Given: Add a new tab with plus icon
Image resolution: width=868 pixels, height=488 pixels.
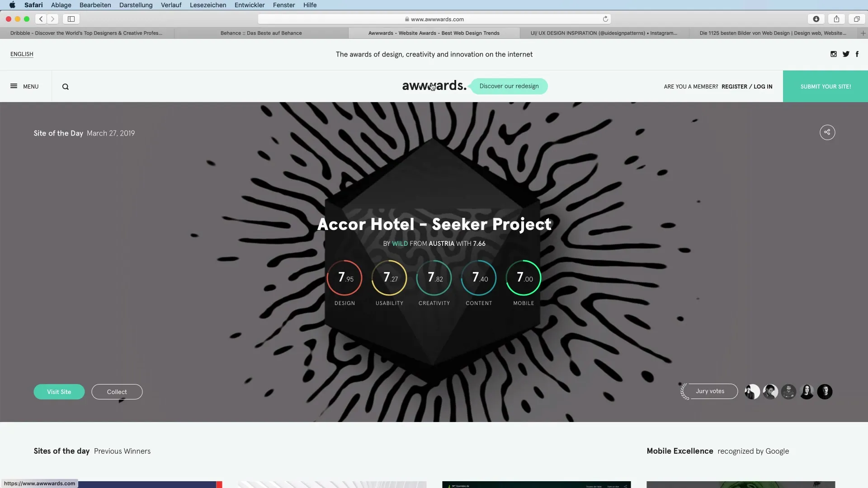Looking at the screenshot, I should coord(863,33).
